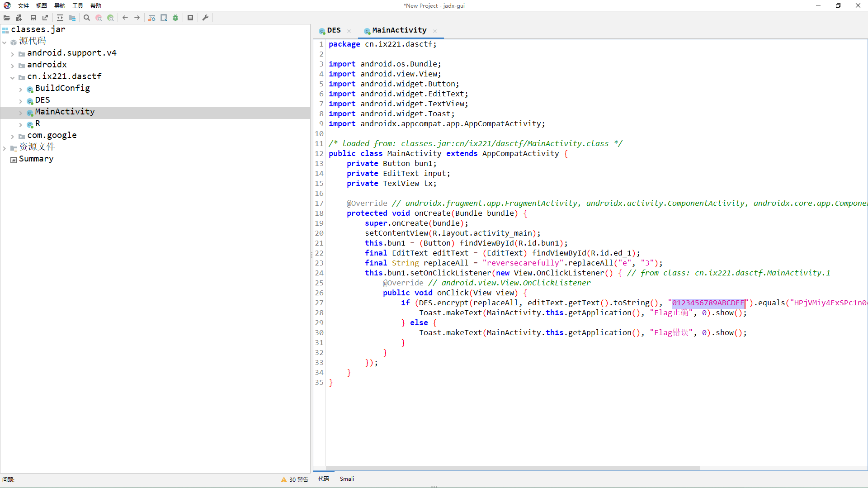Expand the DES class node
The width and height of the screenshot is (868, 488).
[21, 101]
